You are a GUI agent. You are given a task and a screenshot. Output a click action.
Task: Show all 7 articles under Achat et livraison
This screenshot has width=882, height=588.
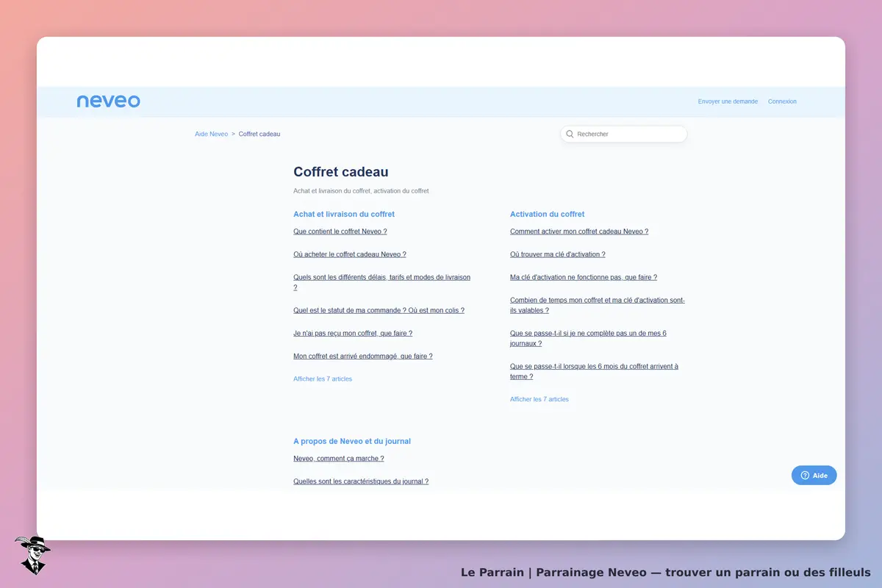(x=323, y=379)
